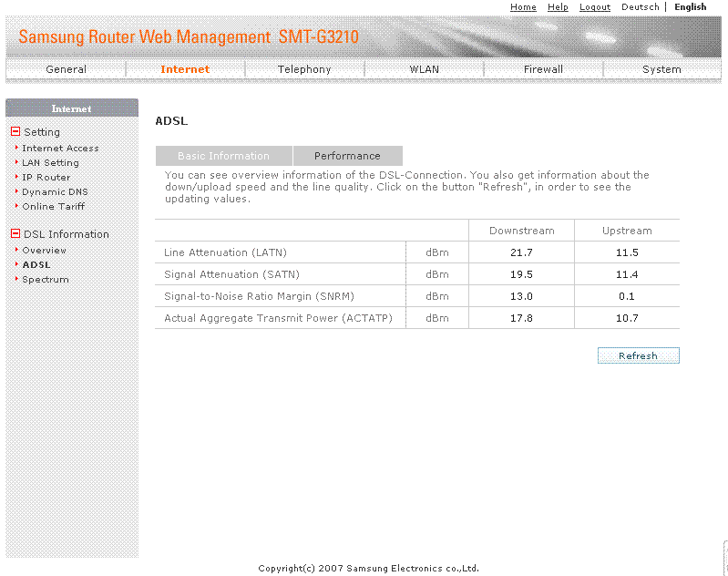The height and width of the screenshot is (576, 728).
Task: Open the Help link
Action: pos(558,7)
